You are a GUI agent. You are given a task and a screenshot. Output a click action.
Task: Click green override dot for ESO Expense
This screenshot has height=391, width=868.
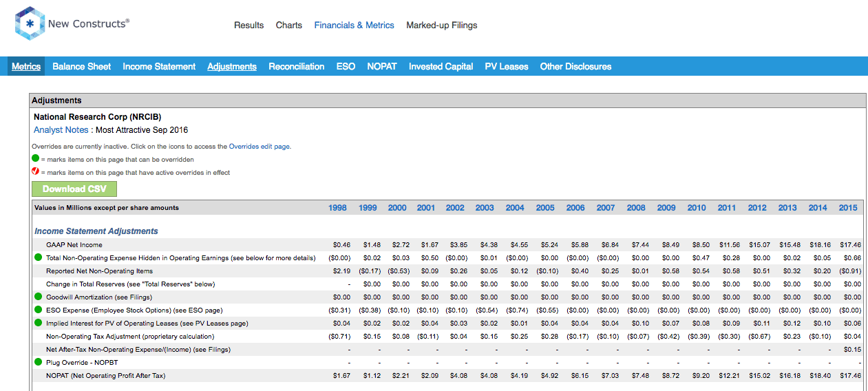(x=38, y=310)
